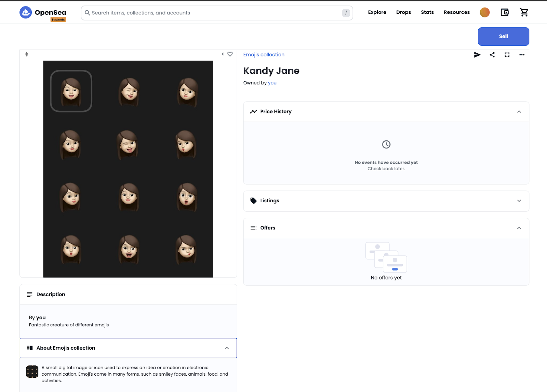Open the Explore menu
This screenshot has height=392, width=547.
(377, 12)
